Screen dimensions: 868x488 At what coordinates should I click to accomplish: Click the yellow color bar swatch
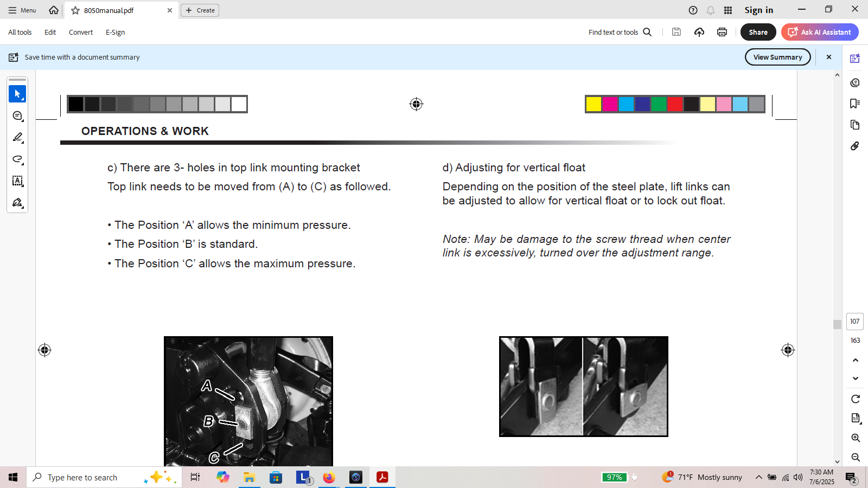pyautogui.click(x=593, y=104)
